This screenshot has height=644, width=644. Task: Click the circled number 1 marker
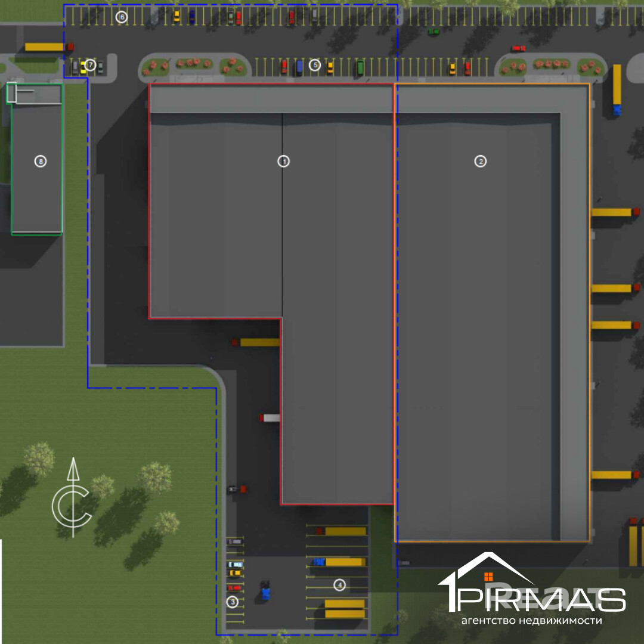coord(284,161)
